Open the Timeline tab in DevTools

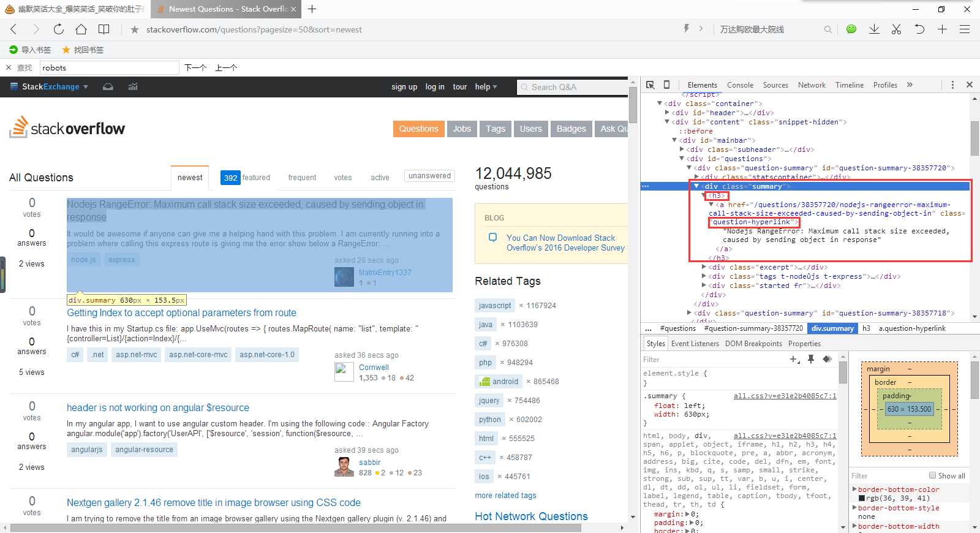(850, 85)
